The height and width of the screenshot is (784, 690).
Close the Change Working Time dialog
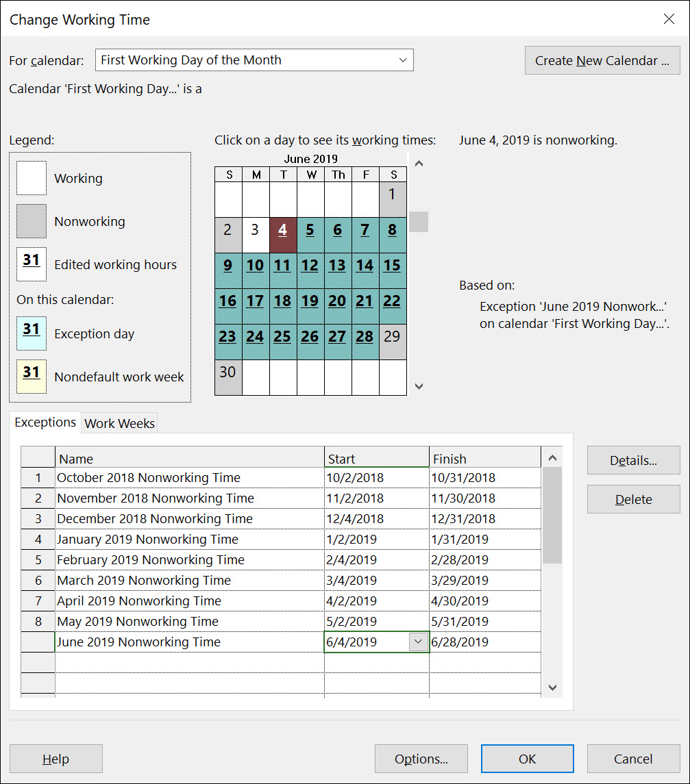pos(669,19)
